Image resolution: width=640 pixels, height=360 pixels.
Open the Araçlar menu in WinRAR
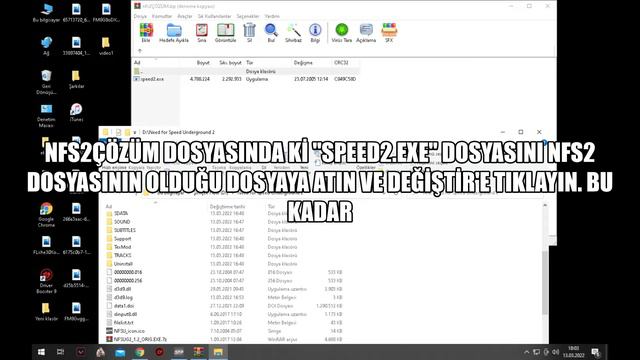click(185, 16)
